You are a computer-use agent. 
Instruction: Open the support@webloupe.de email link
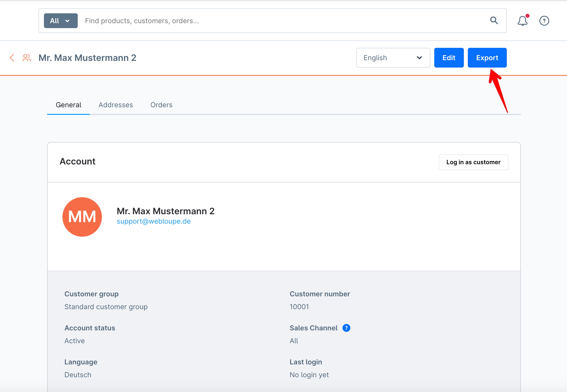pyautogui.click(x=153, y=221)
